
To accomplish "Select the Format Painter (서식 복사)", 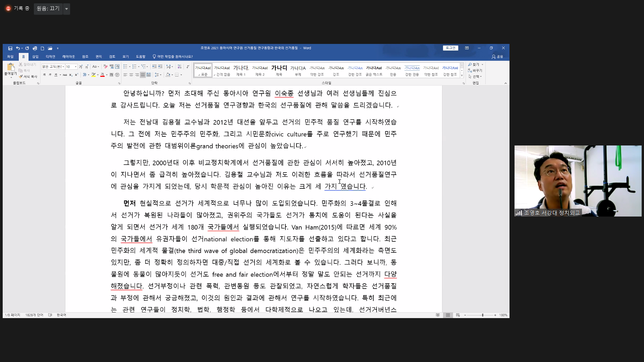I will (x=28, y=76).
